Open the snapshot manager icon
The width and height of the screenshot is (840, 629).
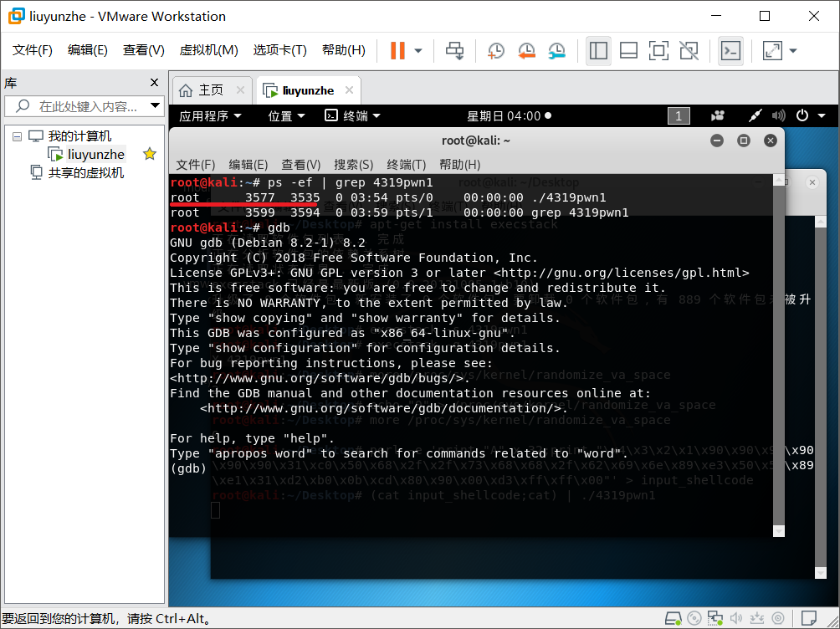557,51
